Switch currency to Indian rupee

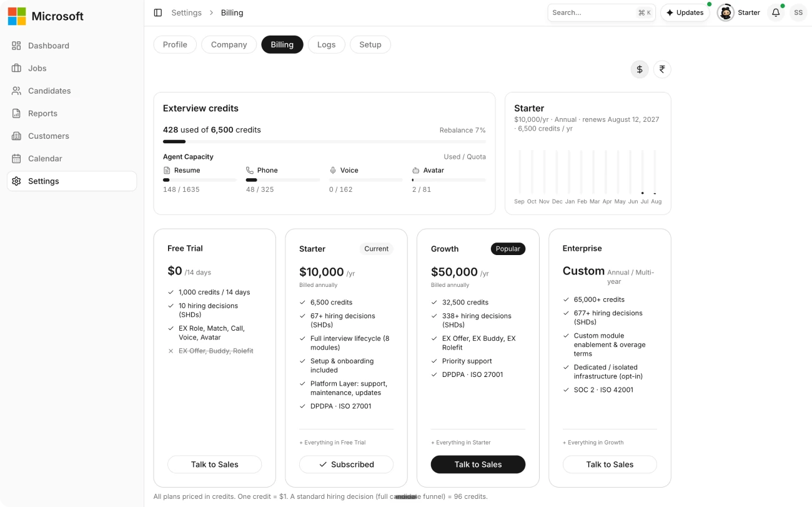coord(662,69)
